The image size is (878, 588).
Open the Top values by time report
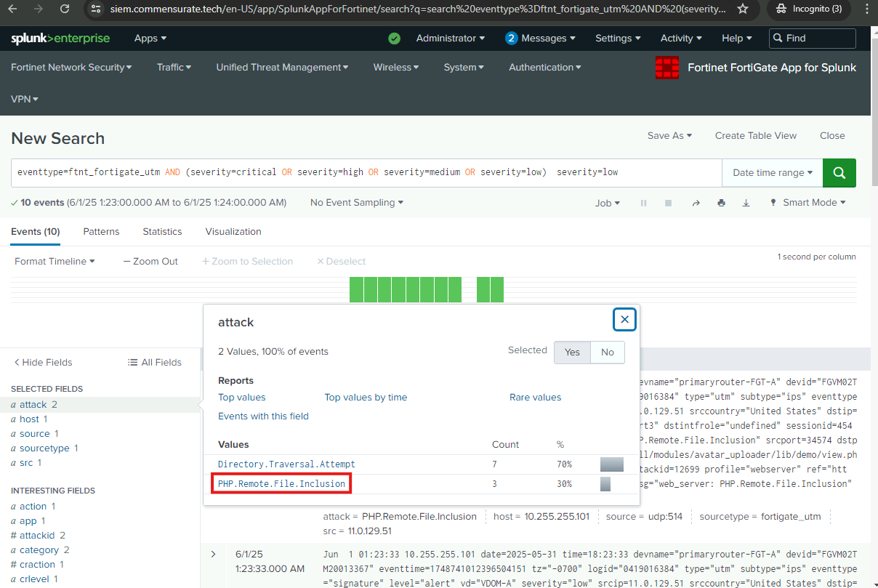(366, 398)
